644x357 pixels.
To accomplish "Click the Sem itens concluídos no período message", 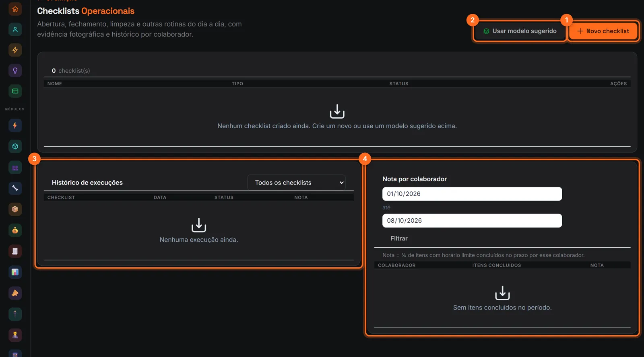I will point(502,308).
